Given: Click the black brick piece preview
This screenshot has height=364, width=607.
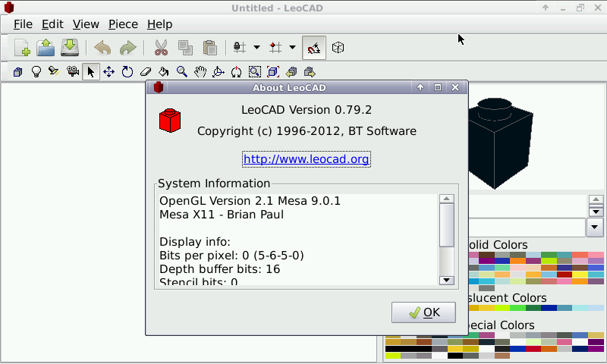Looking at the screenshot, I should tap(500, 143).
